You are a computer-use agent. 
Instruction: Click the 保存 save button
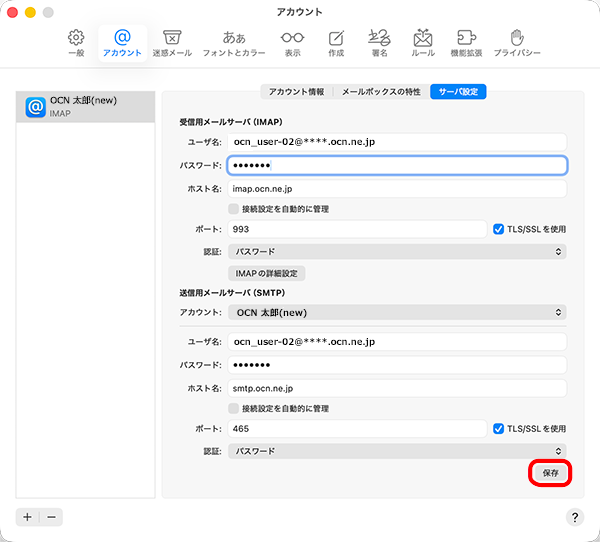coord(550,473)
